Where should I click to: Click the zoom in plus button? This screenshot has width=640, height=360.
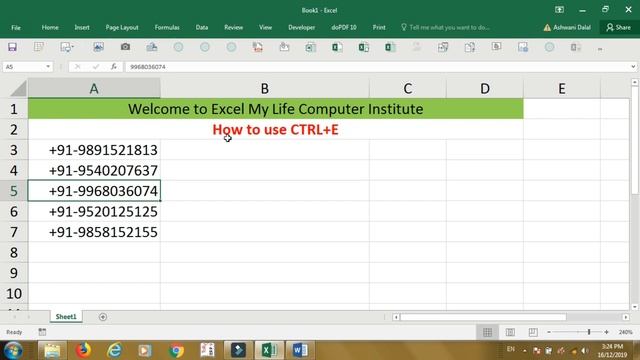(x=607, y=332)
